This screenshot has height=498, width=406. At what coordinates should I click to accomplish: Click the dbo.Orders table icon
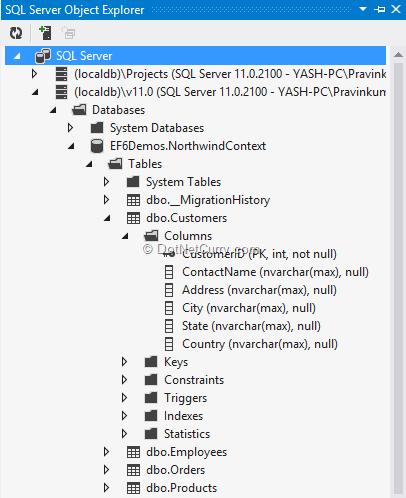(133, 470)
